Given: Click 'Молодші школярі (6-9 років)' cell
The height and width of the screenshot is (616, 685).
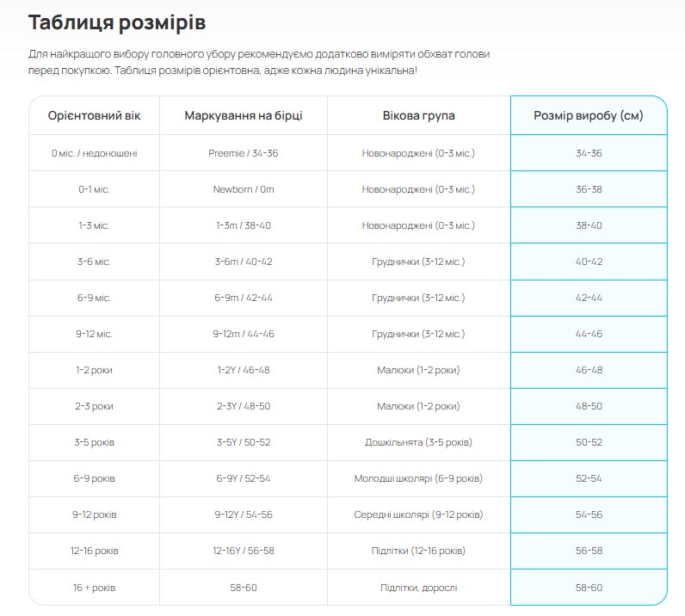Looking at the screenshot, I should [418, 478].
